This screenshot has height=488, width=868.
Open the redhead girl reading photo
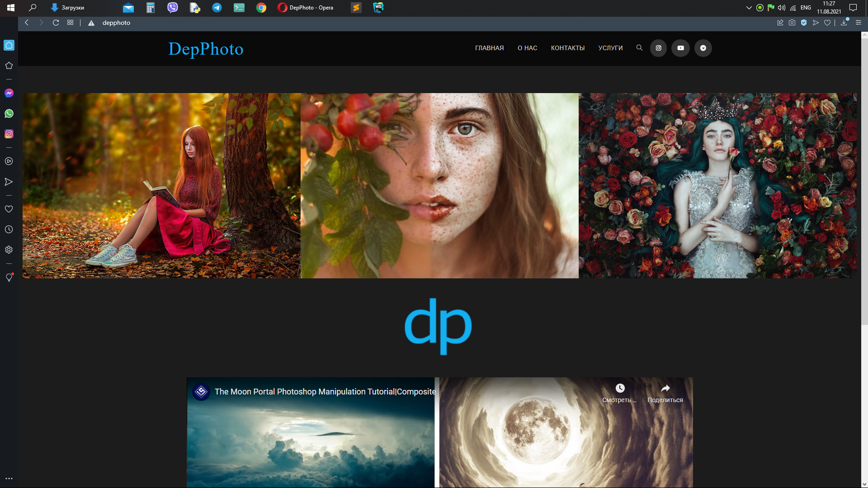pos(161,186)
